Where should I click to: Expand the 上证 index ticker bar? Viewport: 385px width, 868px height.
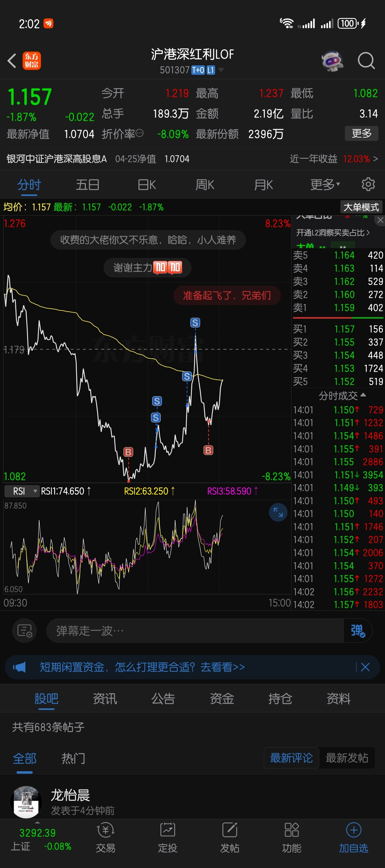pos(38,822)
